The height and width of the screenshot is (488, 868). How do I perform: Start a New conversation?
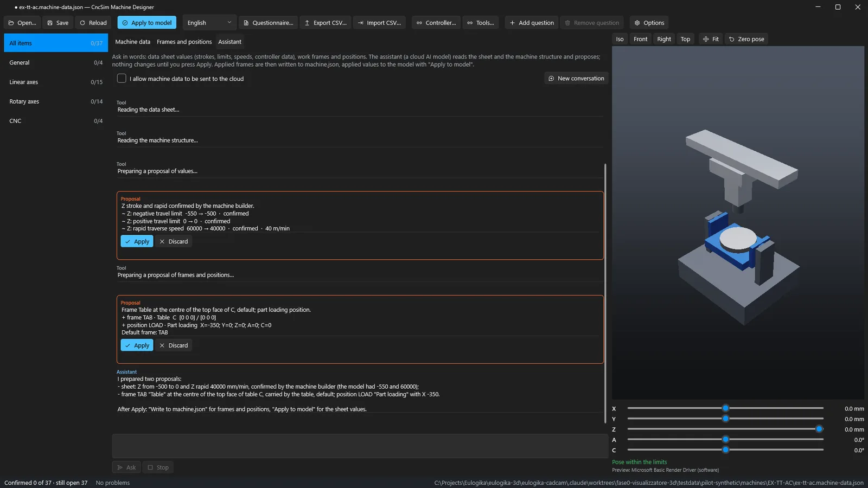[x=576, y=78]
